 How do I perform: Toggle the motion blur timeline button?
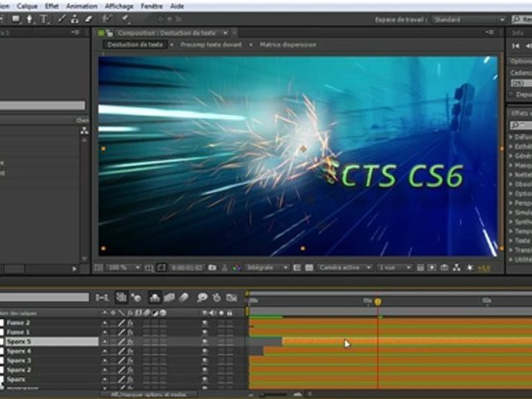click(x=183, y=298)
